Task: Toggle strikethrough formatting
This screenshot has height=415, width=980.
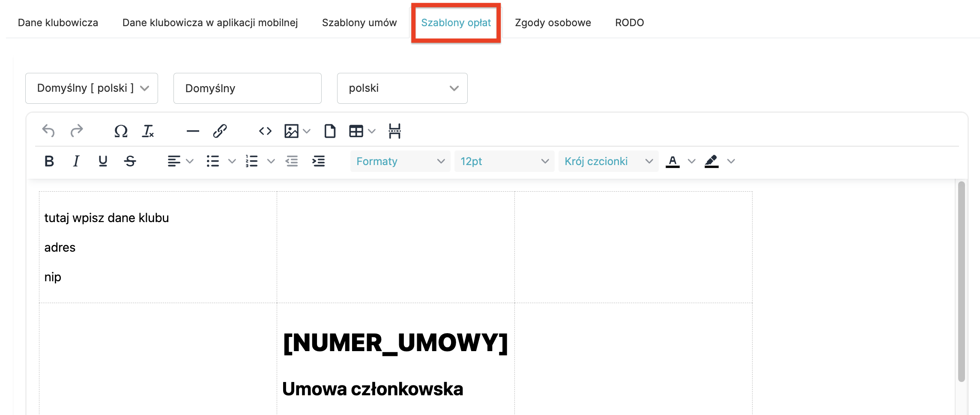Action: [130, 161]
